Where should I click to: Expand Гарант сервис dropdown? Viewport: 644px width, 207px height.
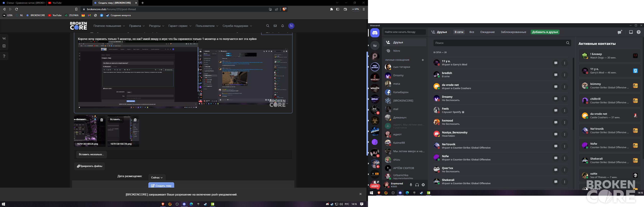pyautogui.click(x=180, y=26)
